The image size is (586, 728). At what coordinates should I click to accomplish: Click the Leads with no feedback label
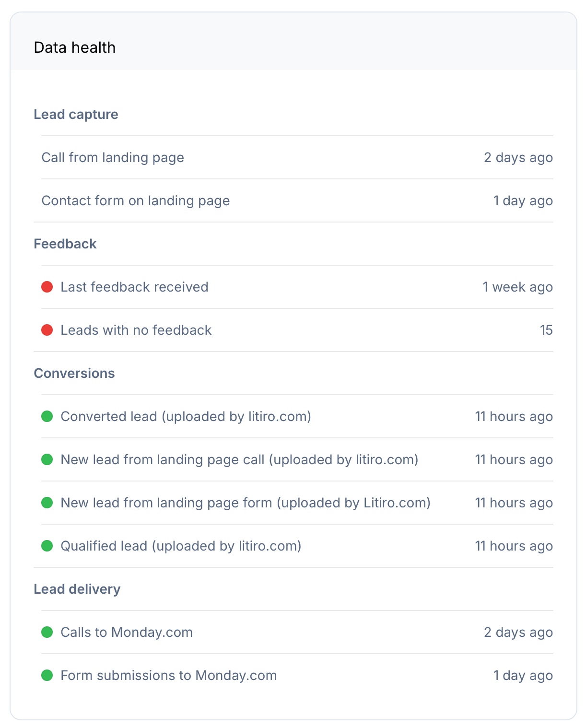136,330
